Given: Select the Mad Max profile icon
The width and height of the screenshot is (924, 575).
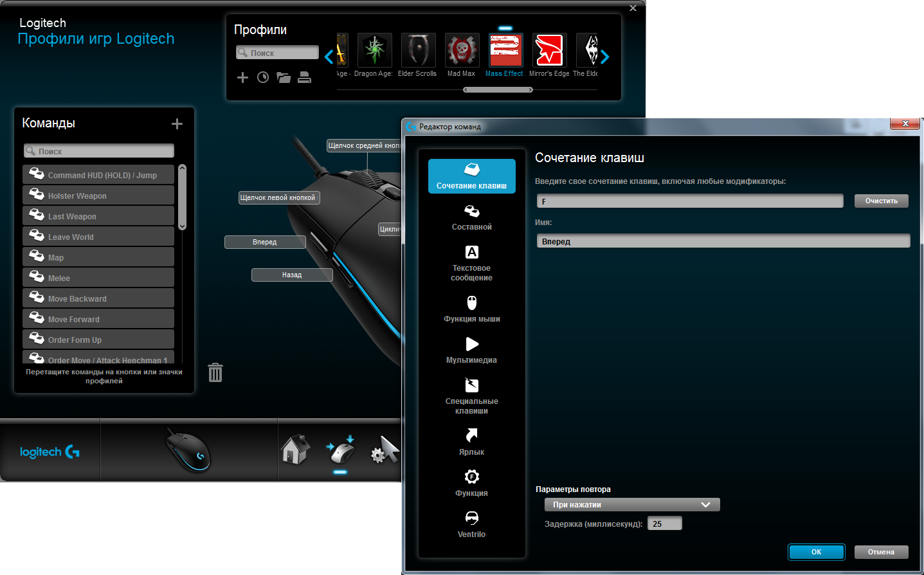Looking at the screenshot, I should coord(462,50).
